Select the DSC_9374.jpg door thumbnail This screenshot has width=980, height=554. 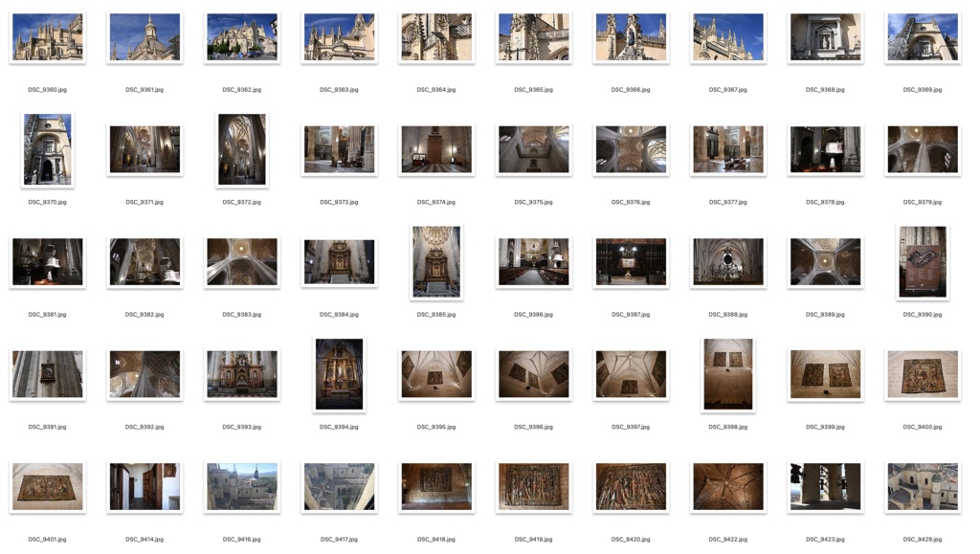[x=436, y=149]
